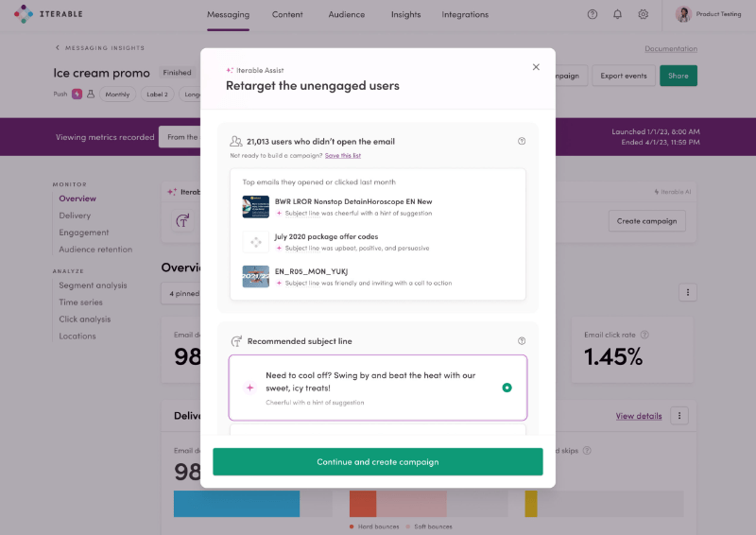Open the three-dot menu next to View details

pyautogui.click(x=679, y=415)
